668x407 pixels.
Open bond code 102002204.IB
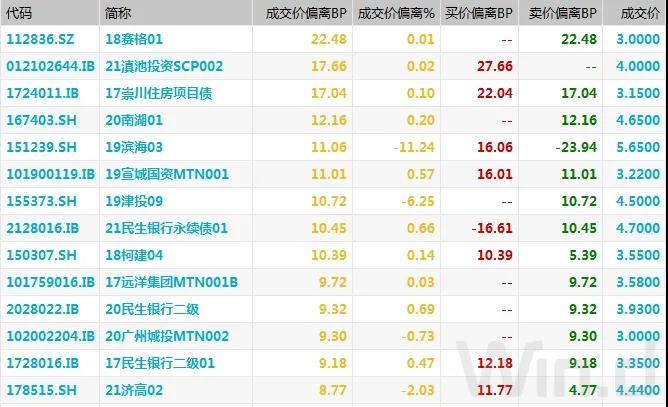click(x=50, y=336)
